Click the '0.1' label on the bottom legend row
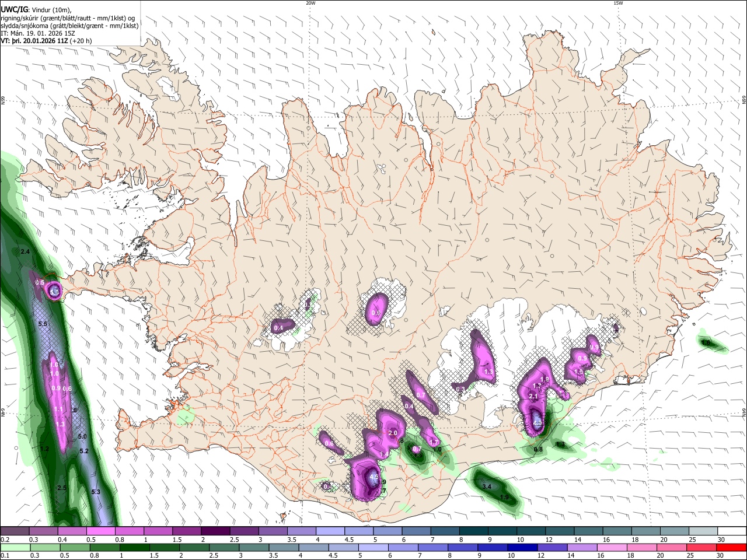747x560 pixels. pos(4,555)
